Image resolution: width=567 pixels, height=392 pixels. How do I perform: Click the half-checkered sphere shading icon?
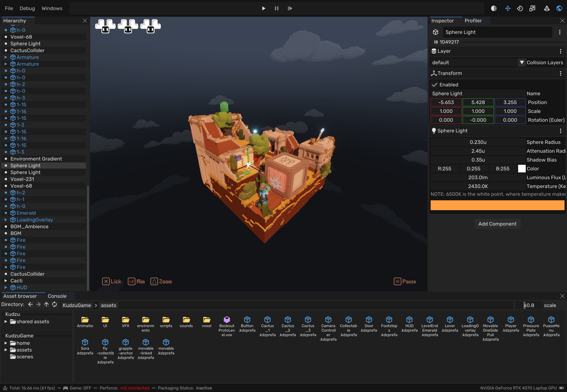493,8
